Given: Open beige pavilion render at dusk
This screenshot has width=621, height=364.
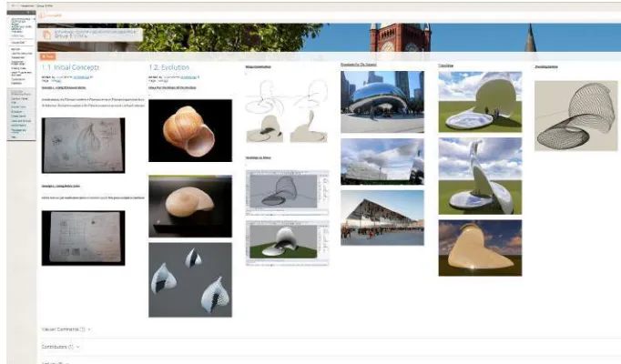Looking at the screenshot, I should click(480, 248).
